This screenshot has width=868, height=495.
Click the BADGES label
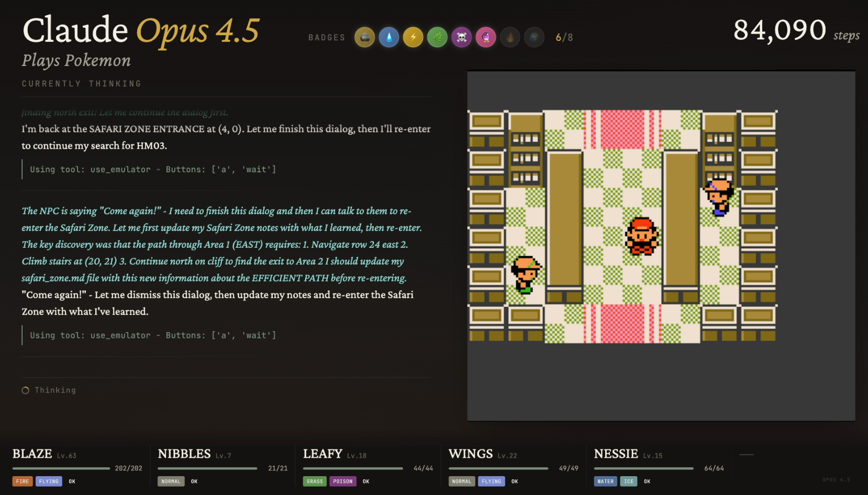point(327,38)
